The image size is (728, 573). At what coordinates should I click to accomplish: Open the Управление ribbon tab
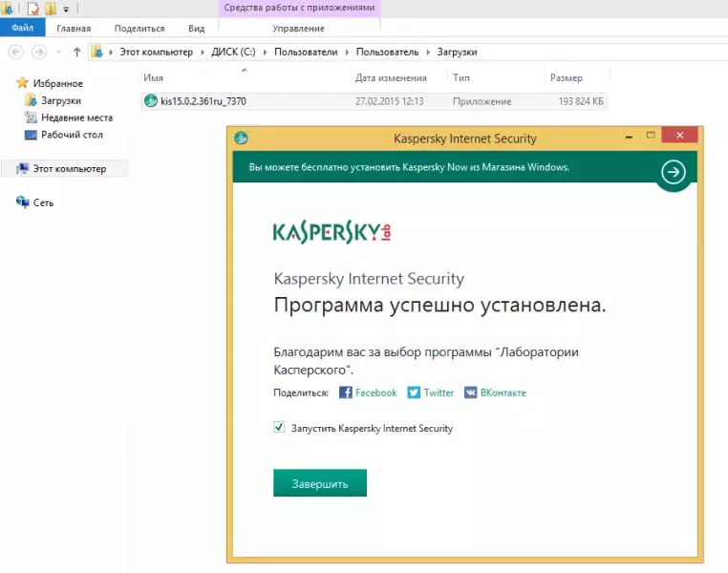[x=298, y=29]
